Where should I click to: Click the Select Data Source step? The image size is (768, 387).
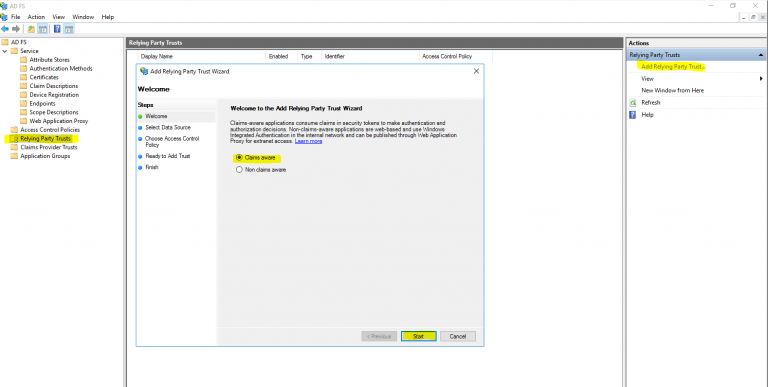(168, 127)
